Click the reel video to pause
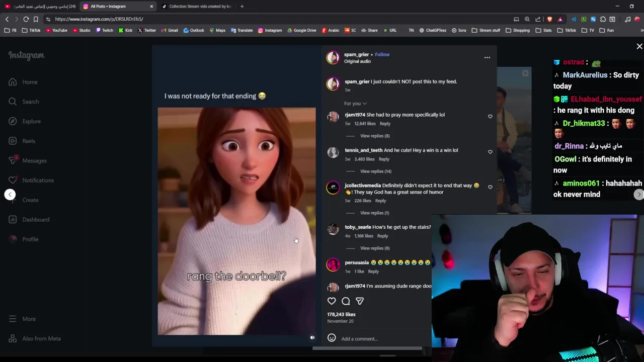Image resolution: width=644 pixels, height=362 pixels. [236, 221]
